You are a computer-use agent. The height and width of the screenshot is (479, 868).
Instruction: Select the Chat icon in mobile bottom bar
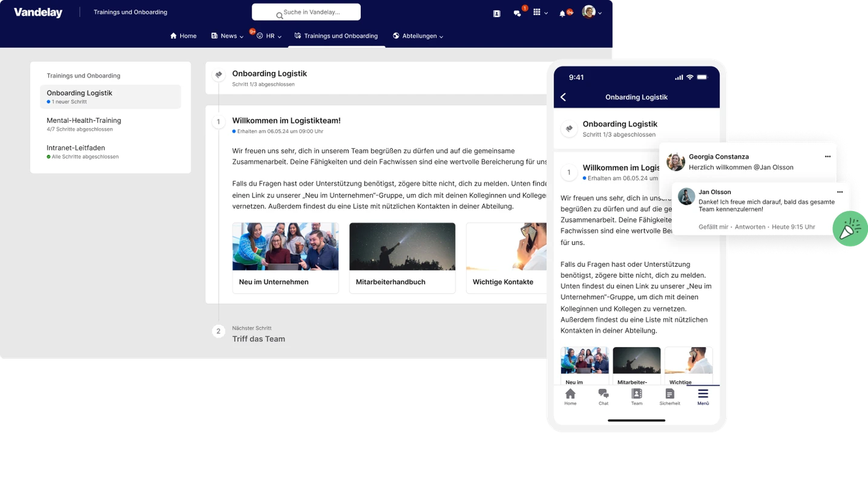[x=603, y=395]
